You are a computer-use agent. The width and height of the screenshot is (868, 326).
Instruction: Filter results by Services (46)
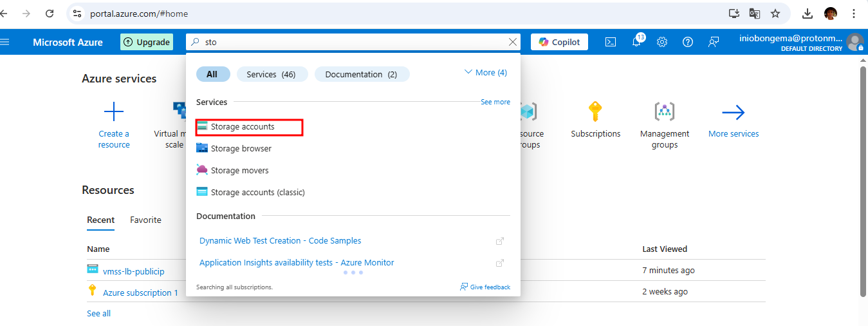pyautogui.click(x=271, y=74)
